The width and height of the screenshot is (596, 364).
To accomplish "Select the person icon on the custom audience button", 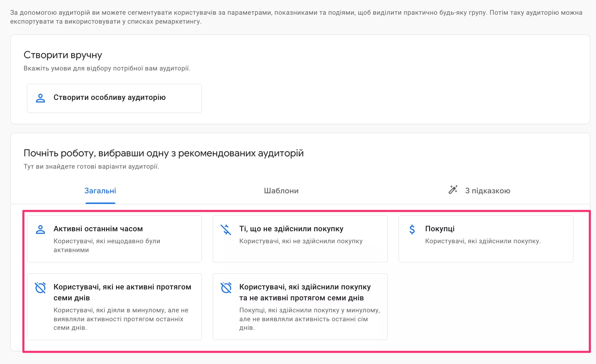I will click(x=40, y=98).
